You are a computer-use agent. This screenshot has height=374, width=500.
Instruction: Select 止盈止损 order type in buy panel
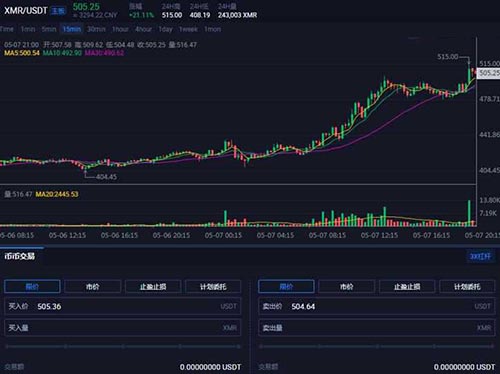pos(153,286)
